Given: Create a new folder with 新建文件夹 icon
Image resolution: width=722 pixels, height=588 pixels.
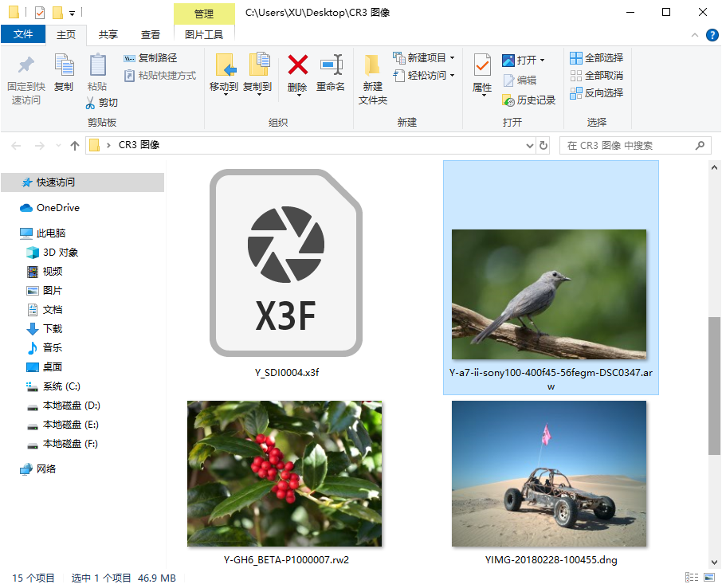Looking at the screenshot, I should point(371,76).
